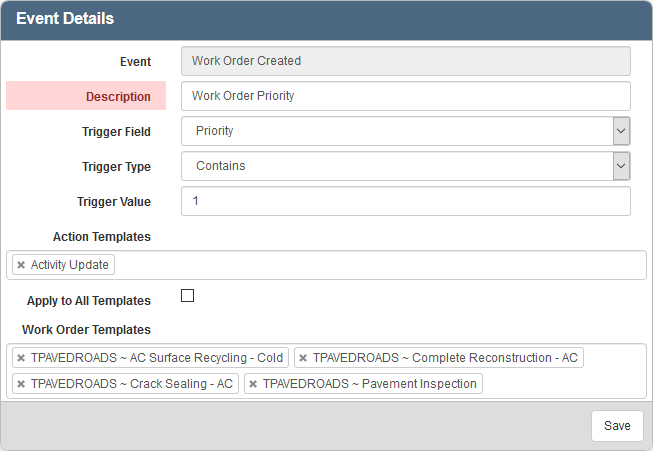
Task: Click the Event Details header bar
Action: [x=326, y=19]
